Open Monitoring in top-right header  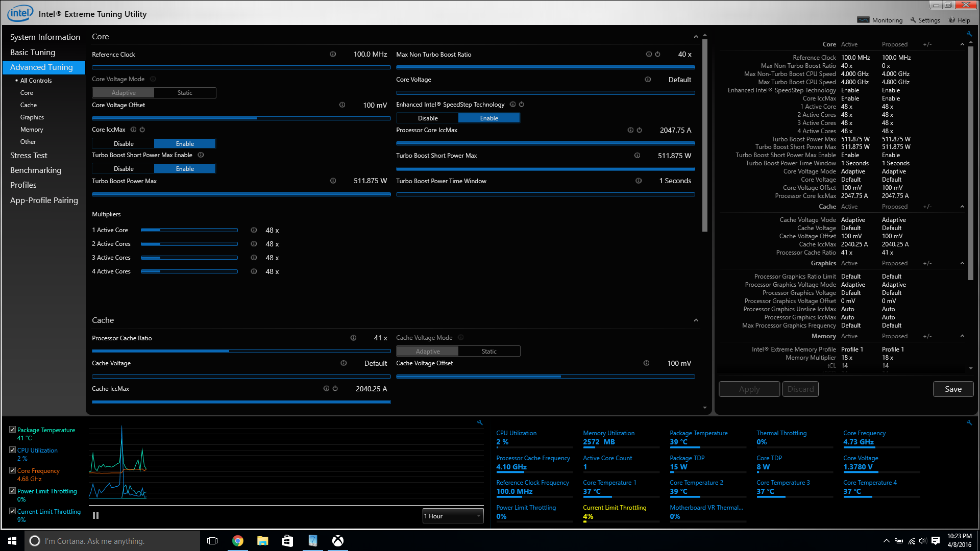880,20
